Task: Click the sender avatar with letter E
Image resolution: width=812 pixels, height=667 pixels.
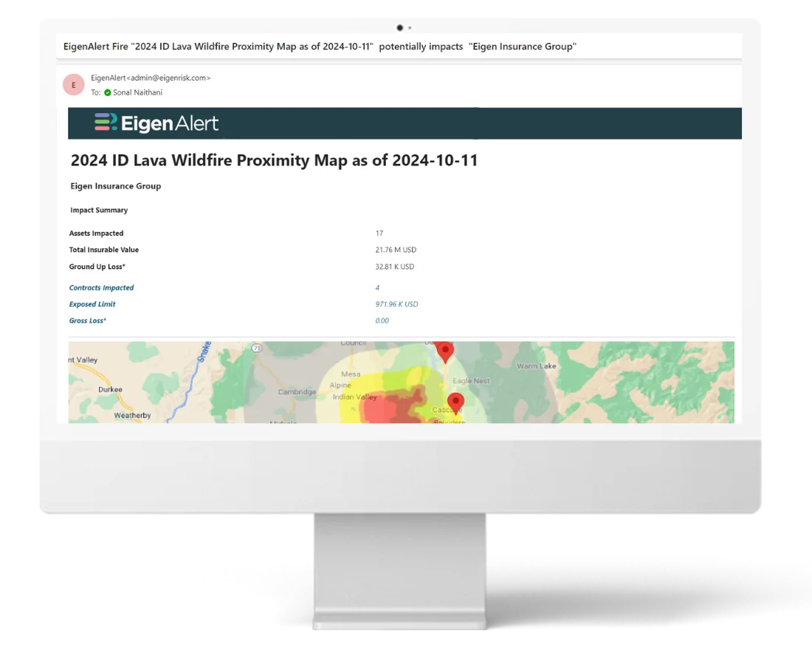Action: point(74,85)
